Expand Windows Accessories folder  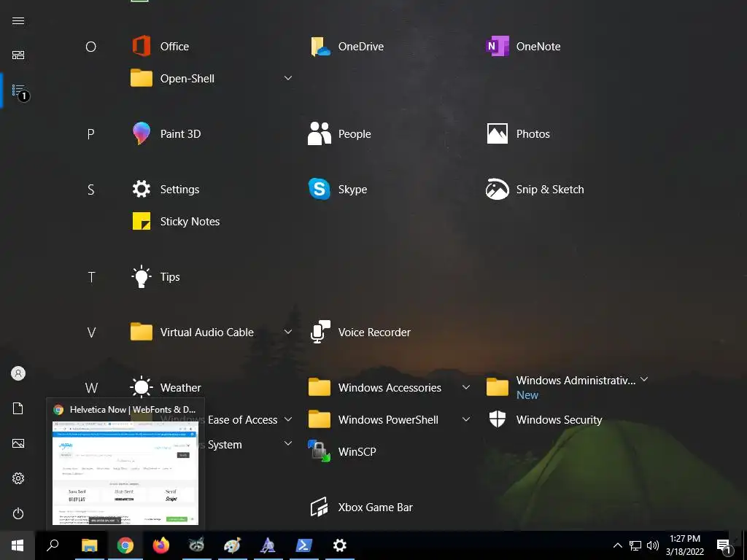pos(466,387)
